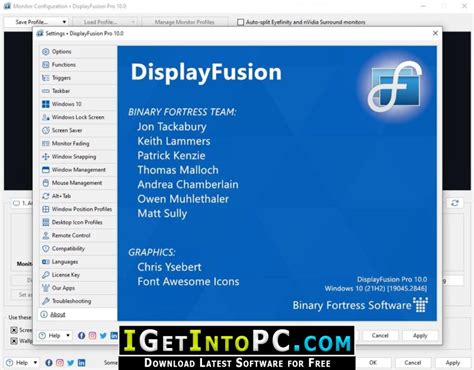Click the Screen Saver clock icon
Image resolution: width=474 pixels, height=370 pixels.
tap(46, 130)
